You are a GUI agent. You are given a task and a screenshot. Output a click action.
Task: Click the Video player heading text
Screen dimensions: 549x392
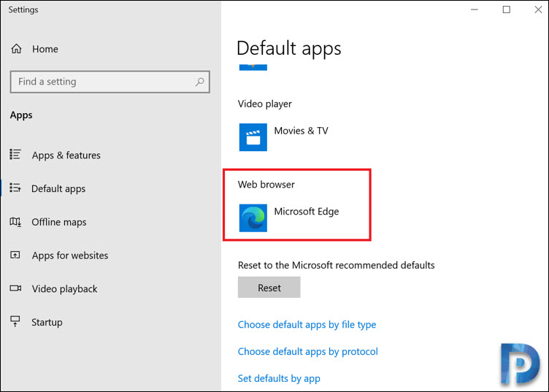[265, 104]
